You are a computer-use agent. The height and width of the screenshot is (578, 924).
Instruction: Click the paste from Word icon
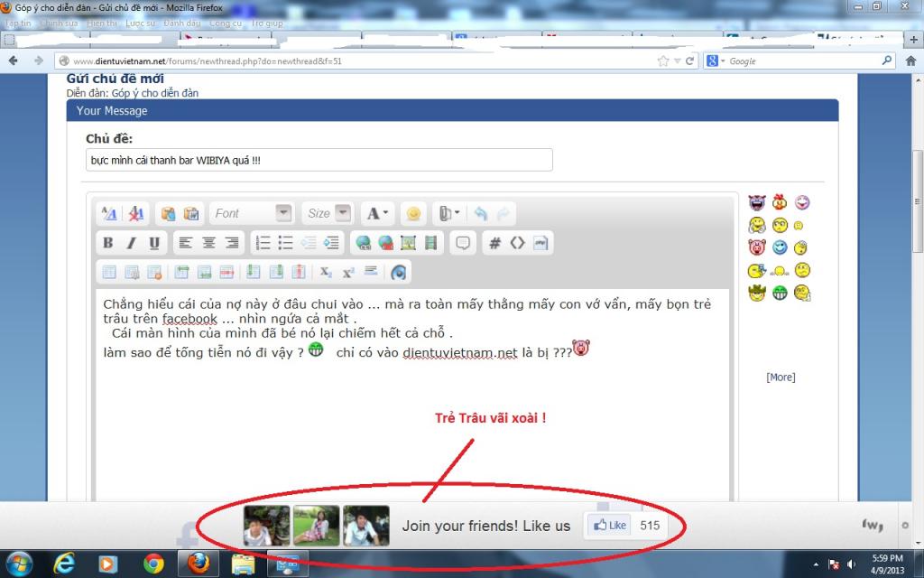191,213
